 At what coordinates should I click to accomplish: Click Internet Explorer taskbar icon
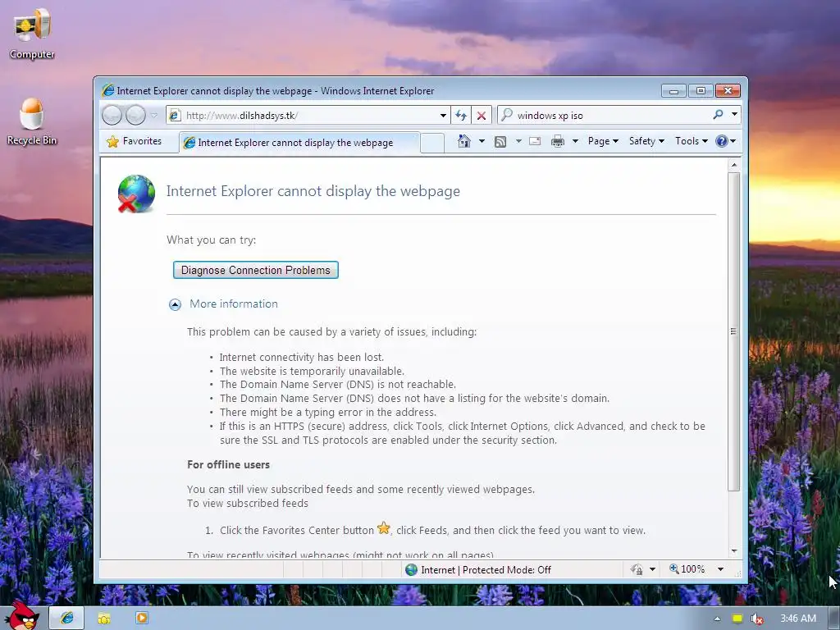pyautogui.click(x=66, y=619)
